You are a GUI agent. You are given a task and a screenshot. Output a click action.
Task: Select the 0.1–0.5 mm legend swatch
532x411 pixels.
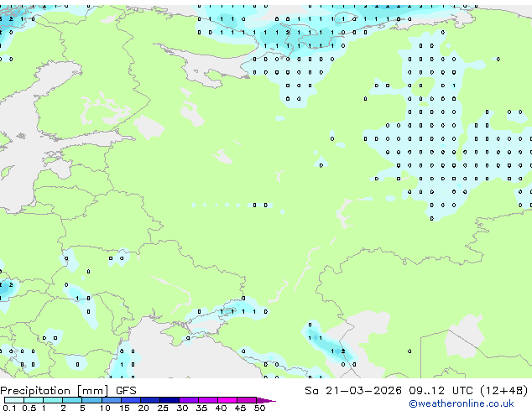[x=14, y=400]
